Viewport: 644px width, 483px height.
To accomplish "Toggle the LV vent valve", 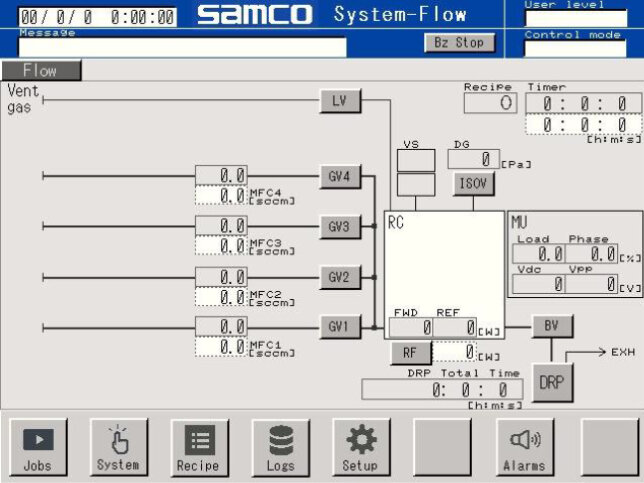I will [340, 101].
